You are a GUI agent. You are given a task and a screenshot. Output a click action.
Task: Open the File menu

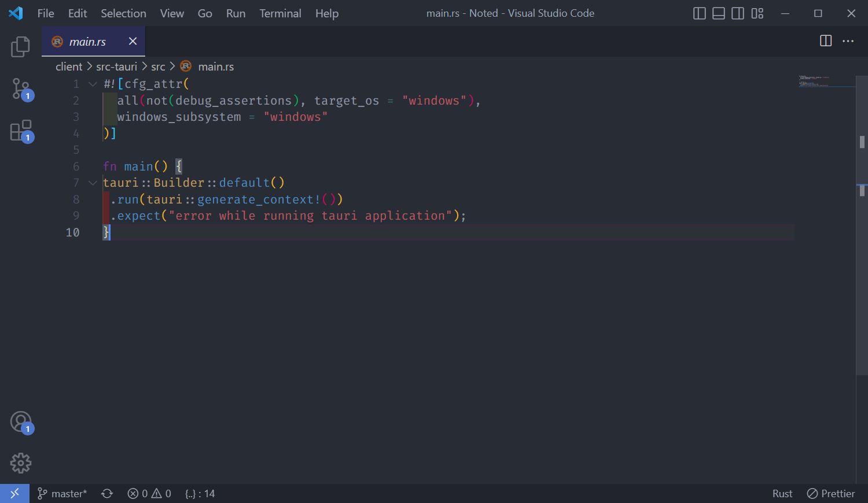[46, 13]
